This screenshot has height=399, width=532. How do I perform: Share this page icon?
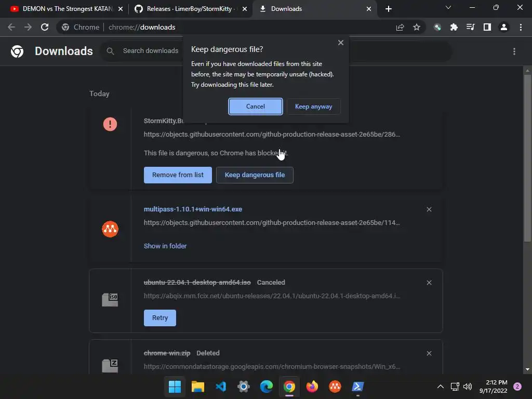pyautogui.click(x=400, y=27)
